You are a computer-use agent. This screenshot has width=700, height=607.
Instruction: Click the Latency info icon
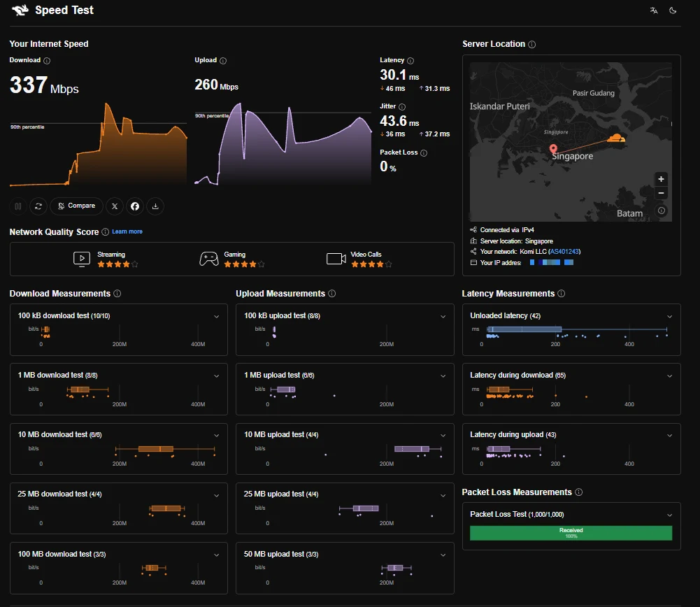tap(410, 61)
